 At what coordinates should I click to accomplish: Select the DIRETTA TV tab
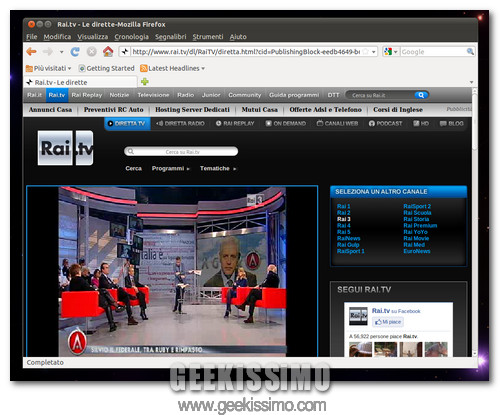127,123
